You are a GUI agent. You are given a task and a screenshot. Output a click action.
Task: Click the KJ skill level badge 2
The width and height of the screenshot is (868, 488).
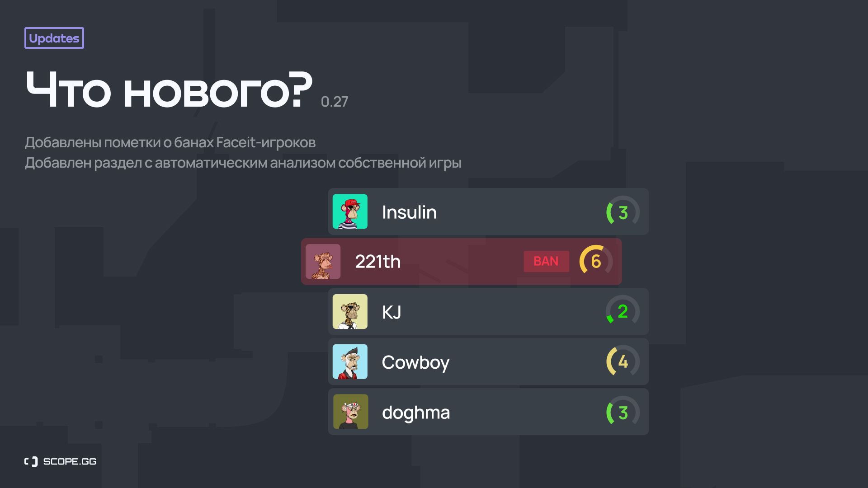620,311
